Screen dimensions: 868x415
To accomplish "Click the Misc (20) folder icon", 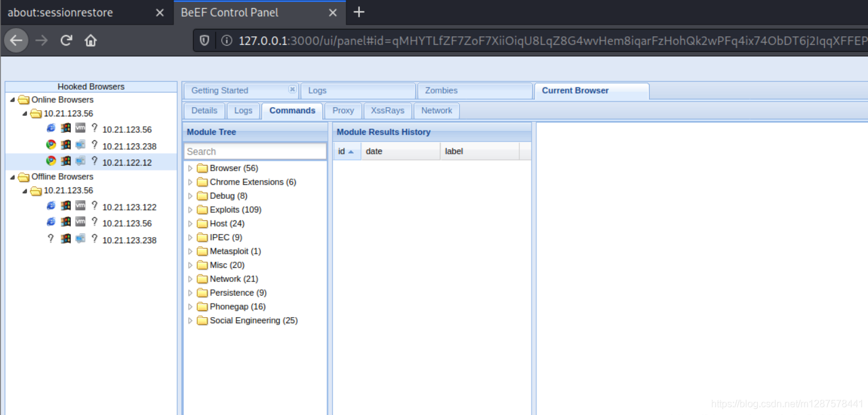I will point(202,265).
